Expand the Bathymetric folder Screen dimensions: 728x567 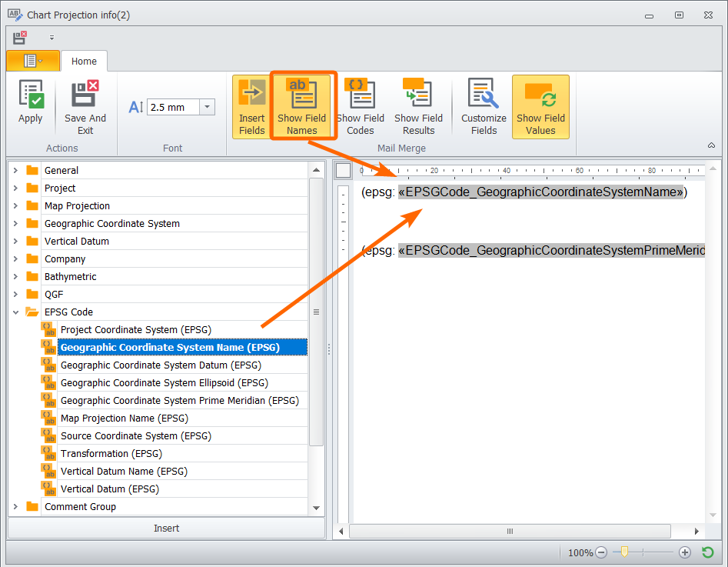tap(16, 276)
